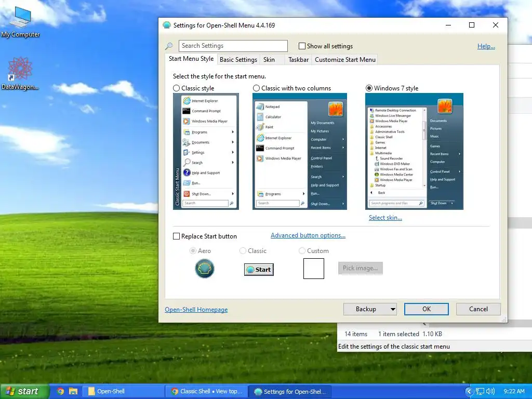Switch to the Open-Shell taskbar window

[x=124, y=391]
